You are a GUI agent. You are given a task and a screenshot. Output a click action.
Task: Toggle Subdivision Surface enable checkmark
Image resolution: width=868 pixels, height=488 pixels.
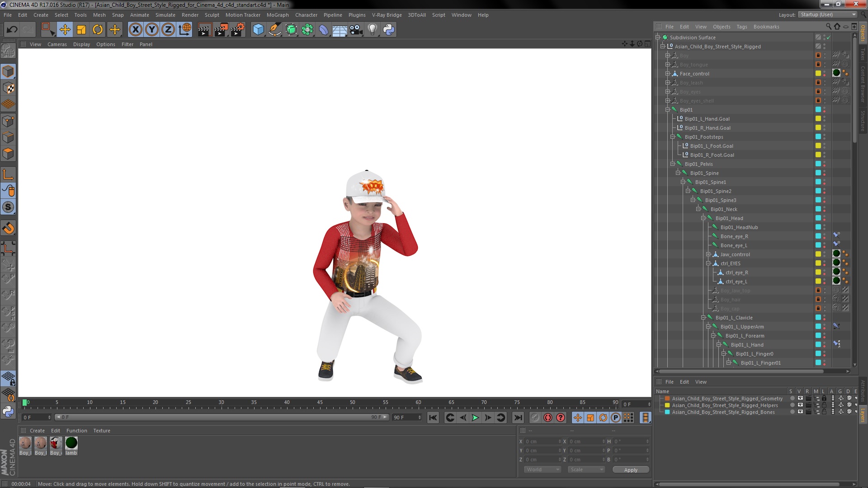[828, 38]
